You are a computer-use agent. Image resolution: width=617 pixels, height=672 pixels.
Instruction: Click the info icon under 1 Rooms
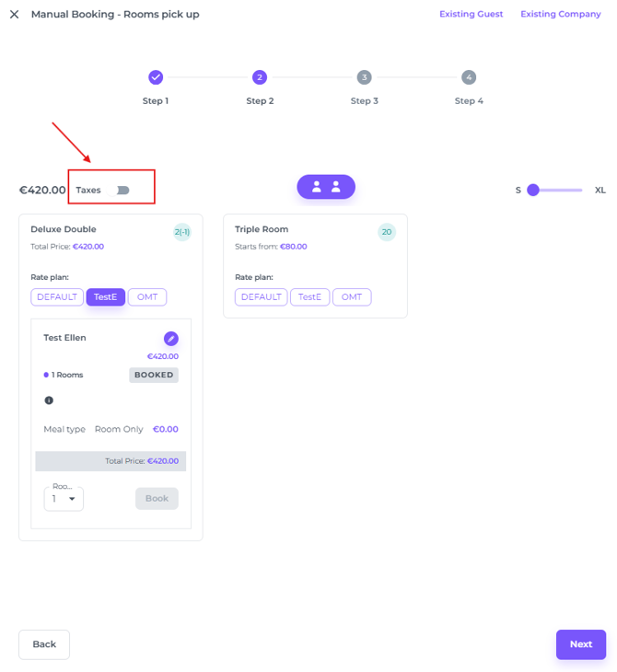pyautogui.click(x=49, y=400)
